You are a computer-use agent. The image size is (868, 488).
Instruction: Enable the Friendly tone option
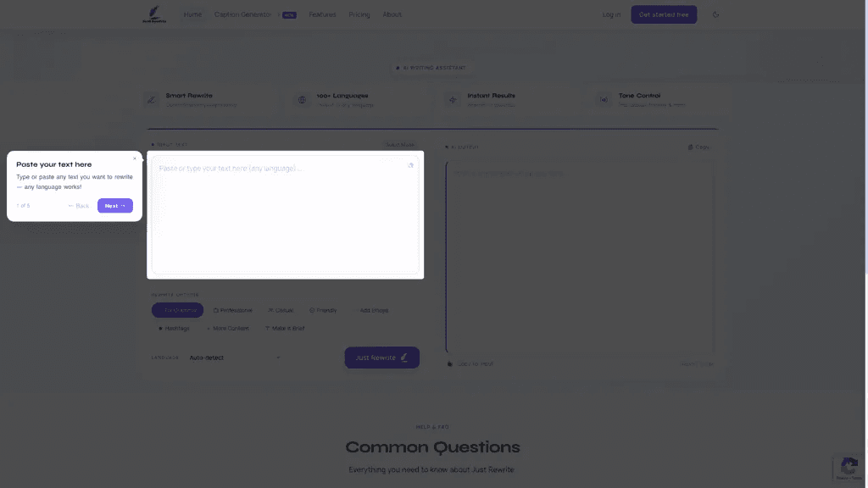[323, 310]
